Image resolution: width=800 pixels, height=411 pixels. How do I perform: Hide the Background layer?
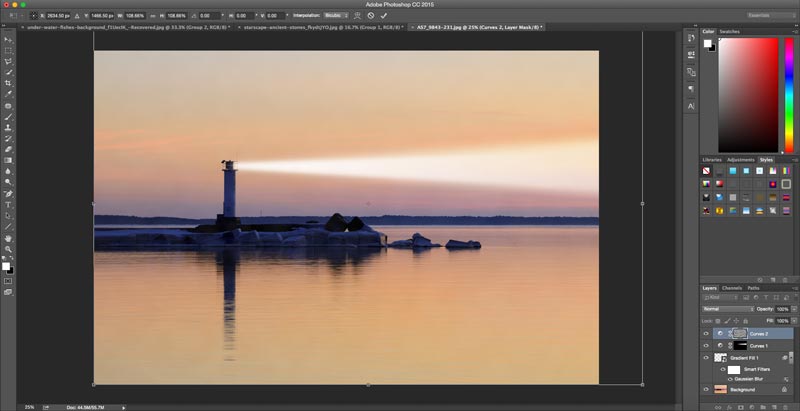click(706, 390)
